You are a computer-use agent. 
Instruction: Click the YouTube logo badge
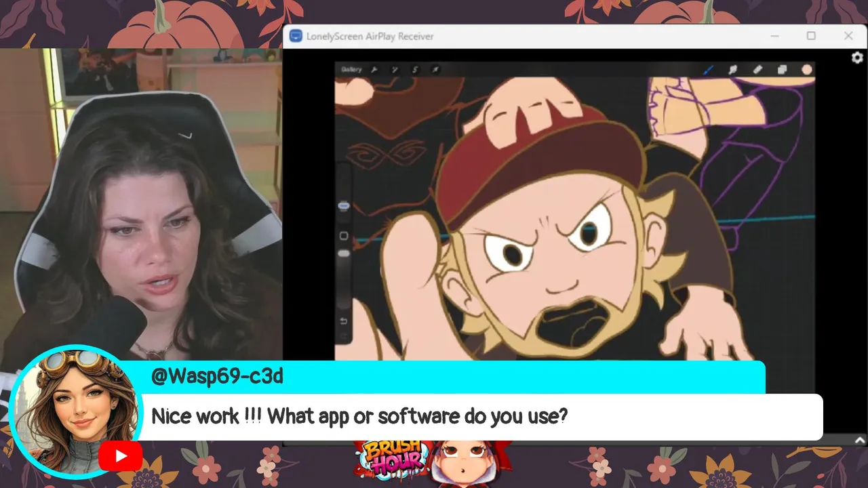(120, 456)
